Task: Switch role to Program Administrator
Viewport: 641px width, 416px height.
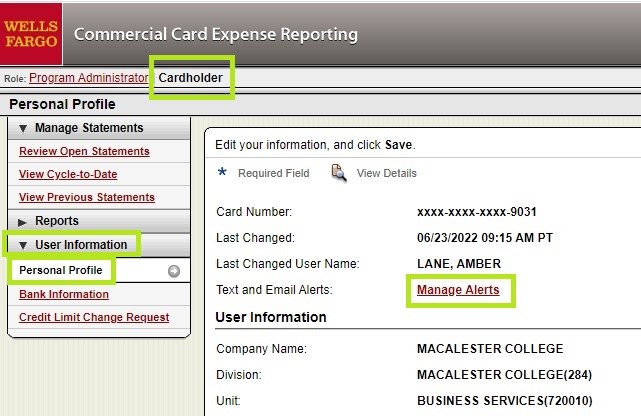Action: pos(88,78)
